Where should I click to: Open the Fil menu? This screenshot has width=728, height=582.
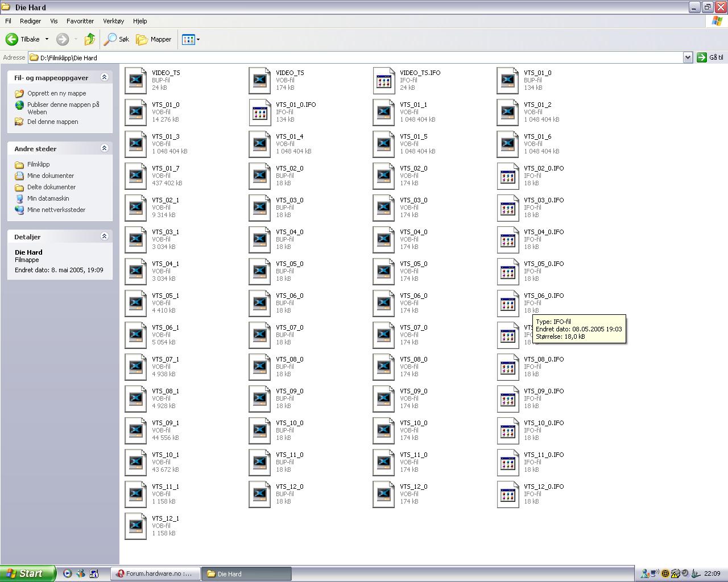tap(8, 21)
